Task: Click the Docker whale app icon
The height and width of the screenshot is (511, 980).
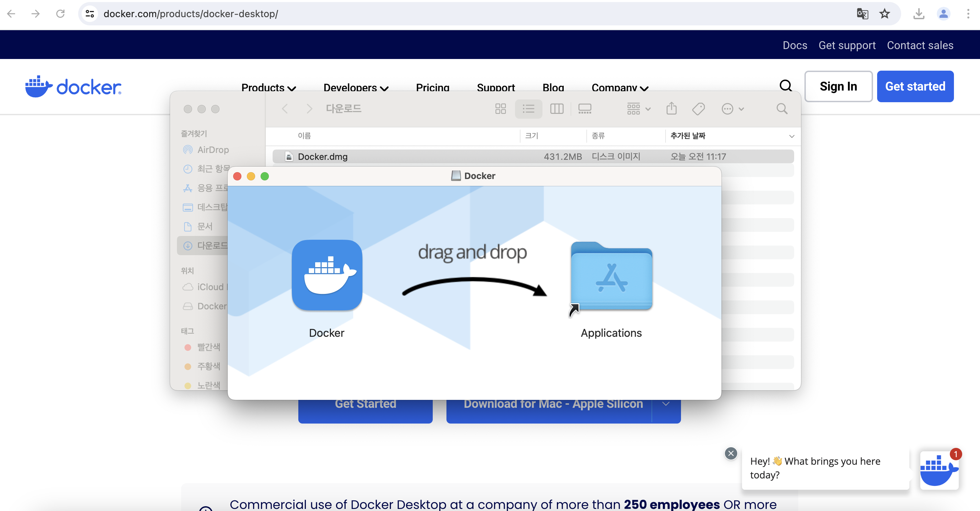Action: [x=327, y=275]
